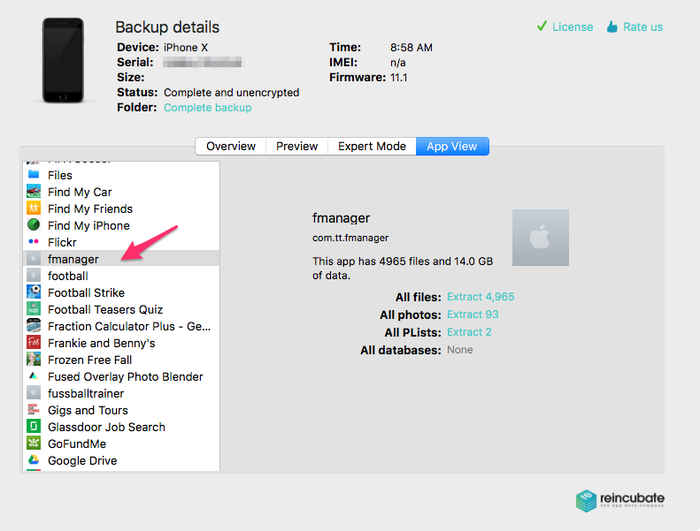The image size is (700, 531).
Task: Click the Frankie and Benny's icon
Action: click(x=33, y=342)
